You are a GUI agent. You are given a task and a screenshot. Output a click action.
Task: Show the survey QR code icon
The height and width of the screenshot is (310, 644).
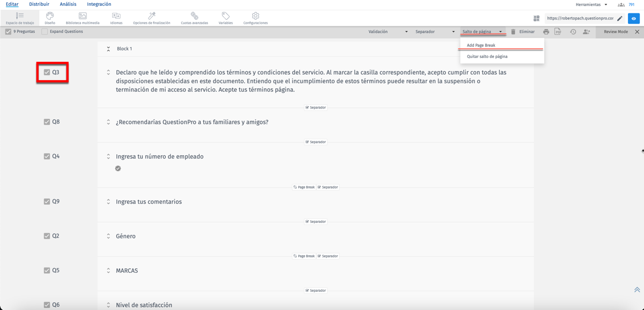coord(537,18)
